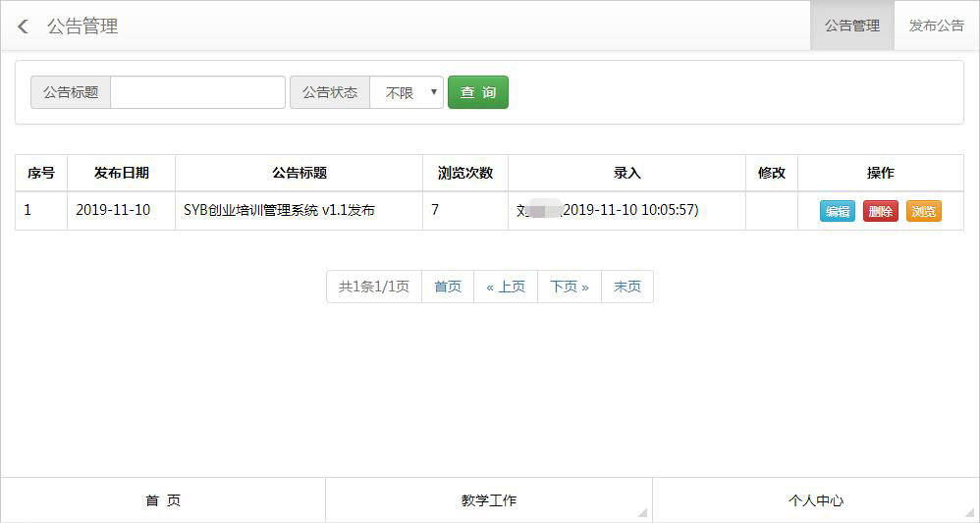Image resolution: width=980 pixels, height=523 pixels.
Task: Go to 首页 in pagination
Action: click(448, 287)
